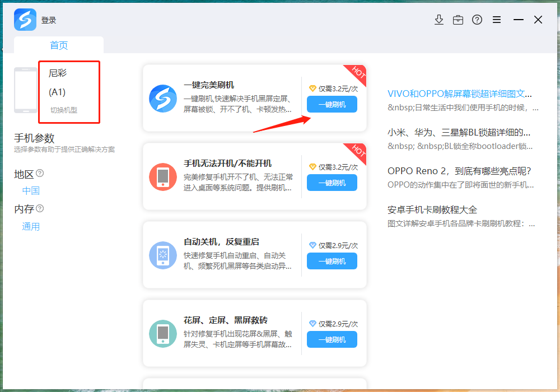Click the 自动关机 blue loading phone icon

point(163,255)
